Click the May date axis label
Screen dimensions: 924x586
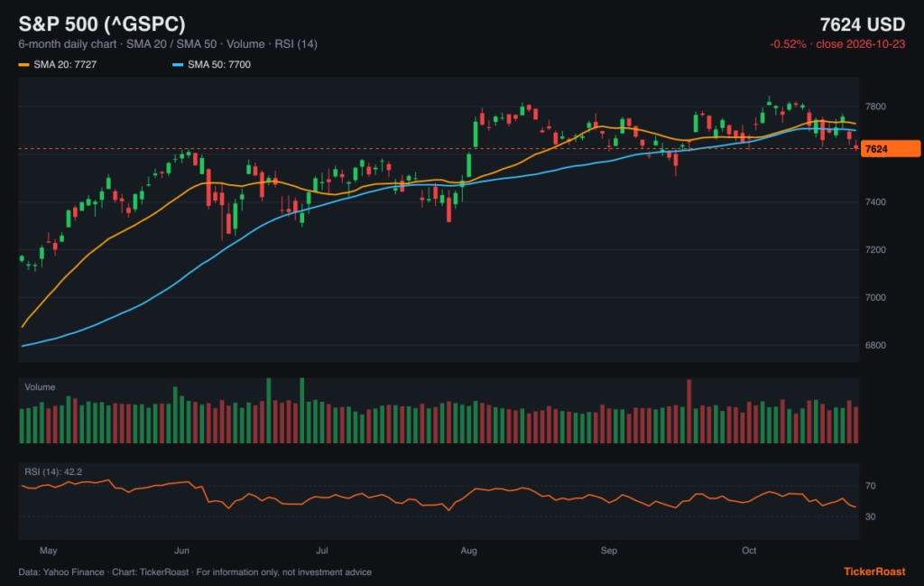point(49,551)
